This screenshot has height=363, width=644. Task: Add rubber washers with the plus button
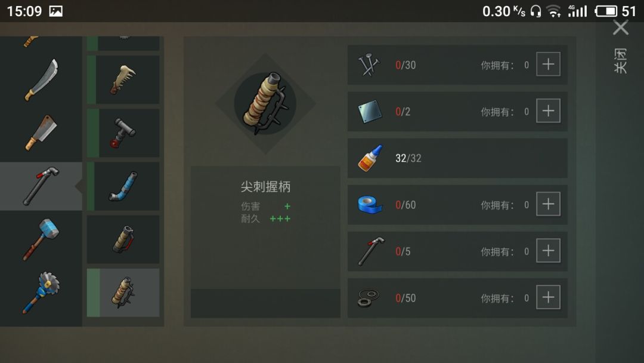(x=549, y=297)
